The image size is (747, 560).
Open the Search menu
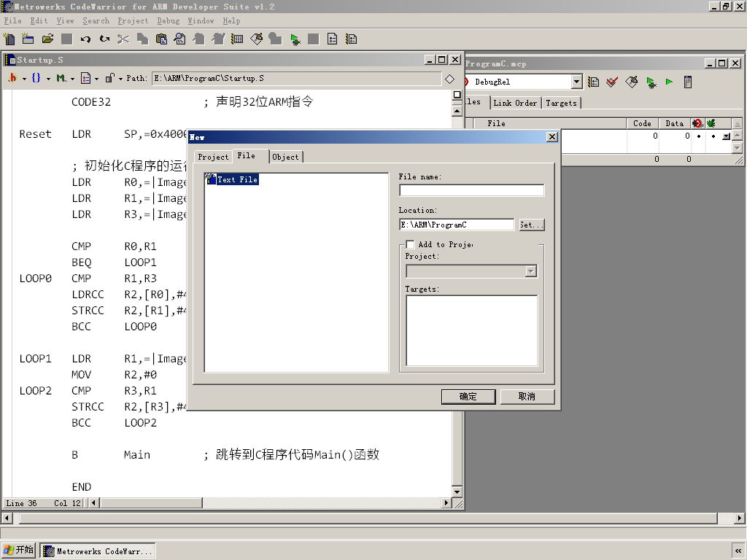click(96, 21)
